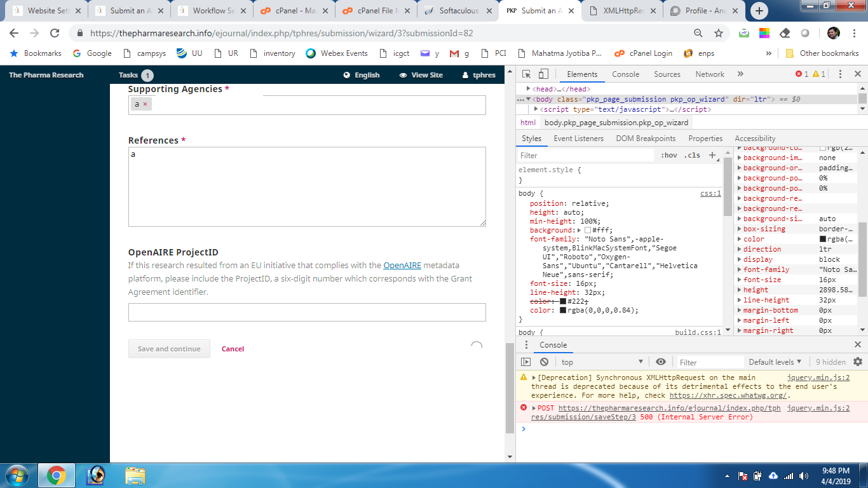Open the View Site link
The width and height of the screenshot is (868, 488).
pyautogui.click(x=421, y=75)
